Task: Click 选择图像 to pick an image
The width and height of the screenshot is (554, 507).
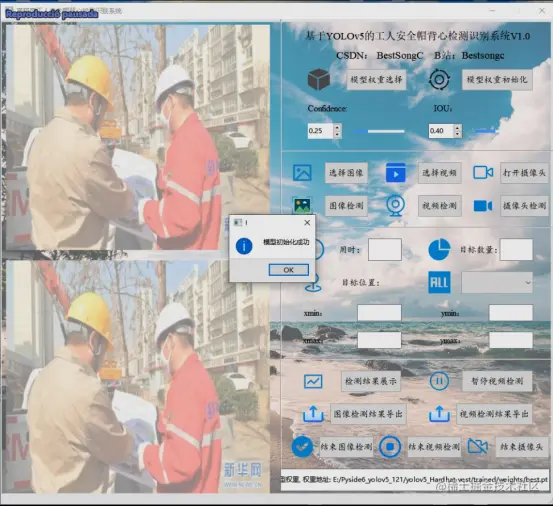Action: pyautogui.click(x=346, y=173)
